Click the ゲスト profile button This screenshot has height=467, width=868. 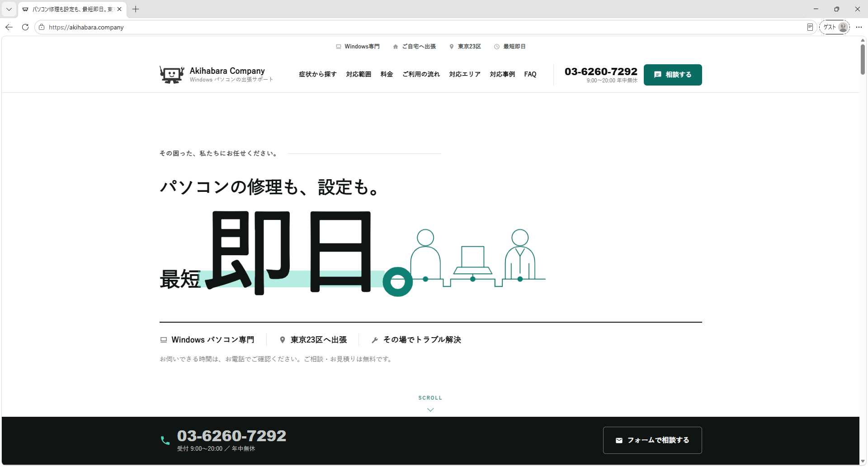coord(835,27)
